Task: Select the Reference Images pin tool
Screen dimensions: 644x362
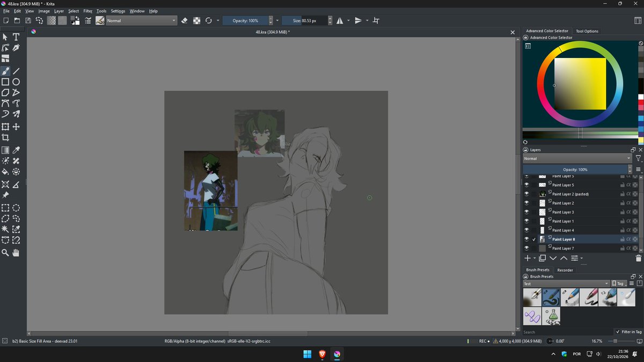Action: click(5, 195)
